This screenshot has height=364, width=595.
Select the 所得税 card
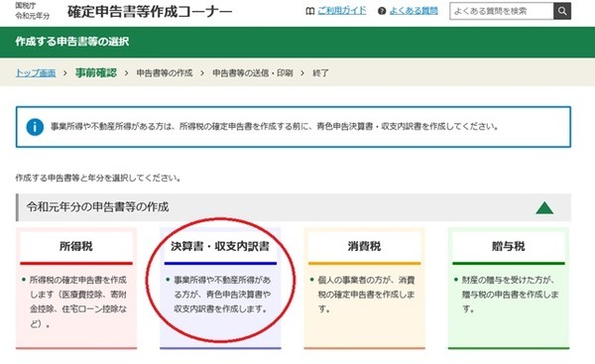point(76,289)
